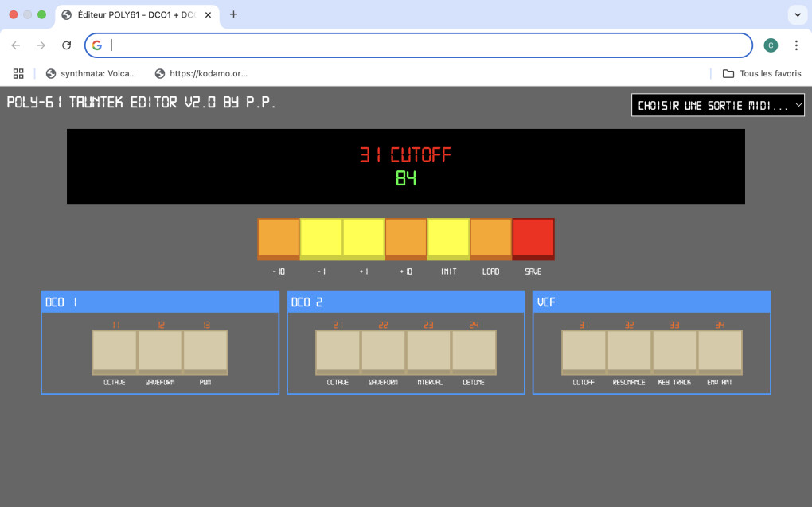Expand the browser tab search chevron
Image resolution: width=812 pixels, height=507 pixels.
click(x=798, y=14)
